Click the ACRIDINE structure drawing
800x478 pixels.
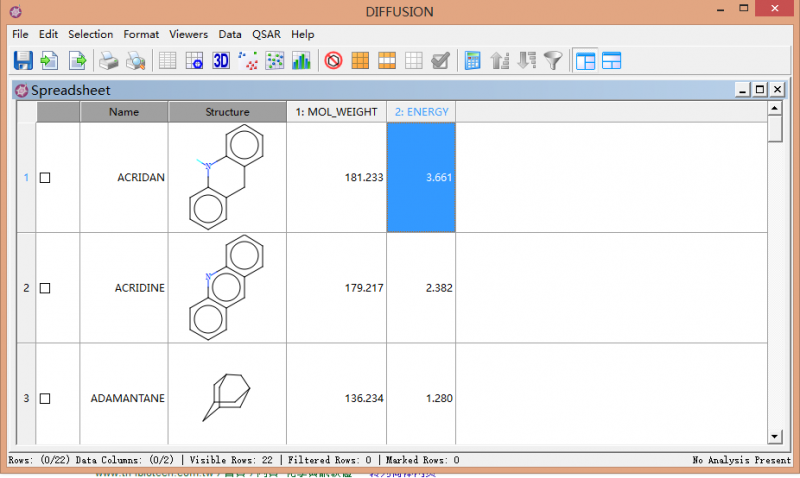(228, 288)
